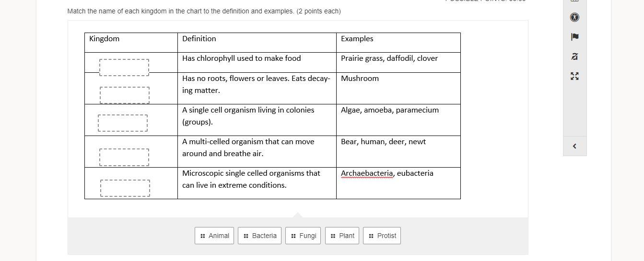Click the Definition column header

[199, 39]
